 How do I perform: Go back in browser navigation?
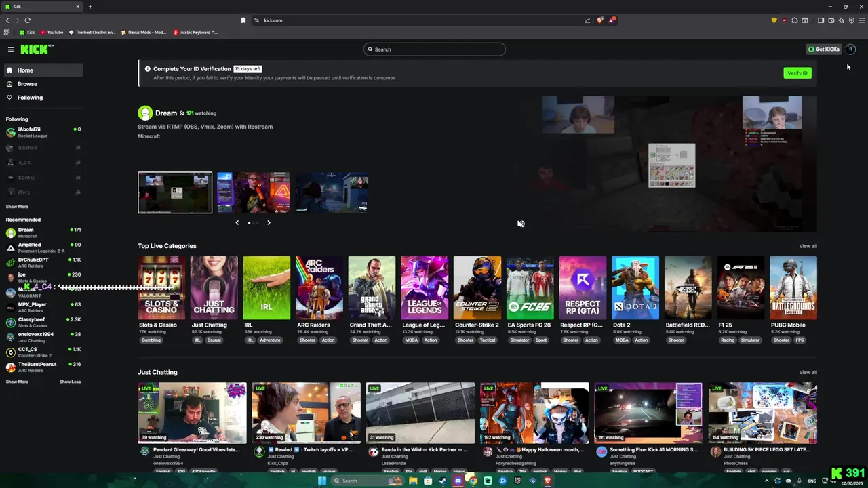tap(7, 20)
